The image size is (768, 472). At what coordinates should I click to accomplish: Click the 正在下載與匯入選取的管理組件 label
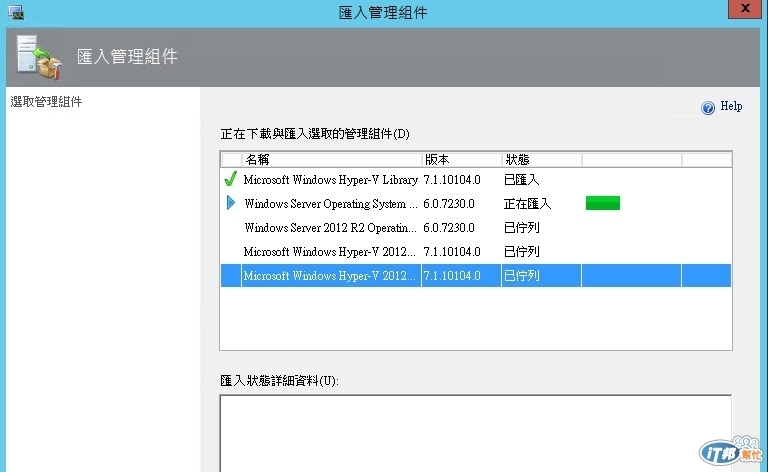tap(315, 134)
